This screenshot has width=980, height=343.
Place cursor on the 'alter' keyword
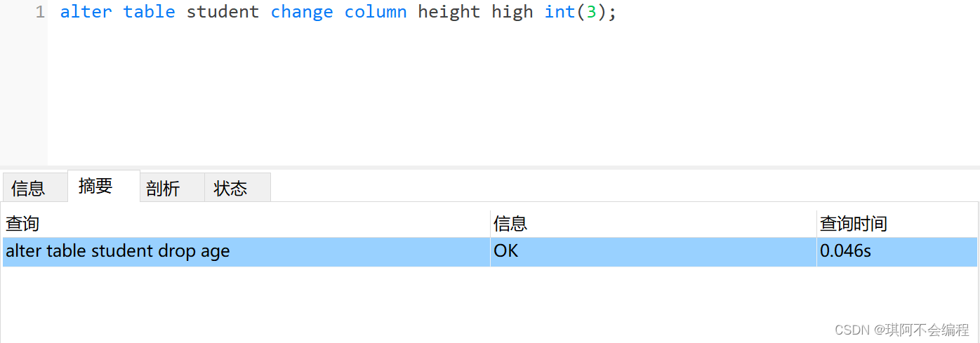[86, 12]
